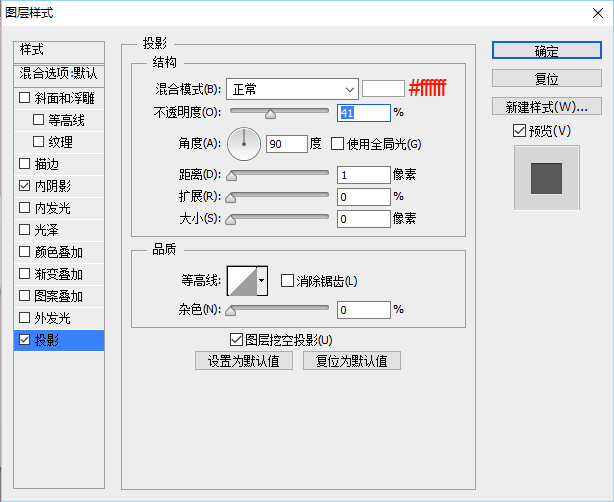Screen dimensions: 614x502
Task: Uncheck the 内阴影 effect checkbox
Action: [25, 186]
